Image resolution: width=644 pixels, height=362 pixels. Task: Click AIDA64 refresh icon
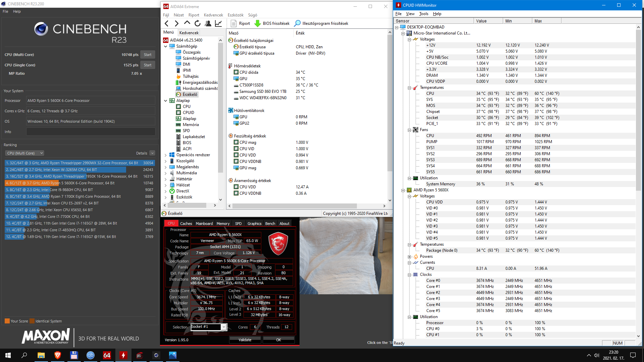[x=198, y=23]
